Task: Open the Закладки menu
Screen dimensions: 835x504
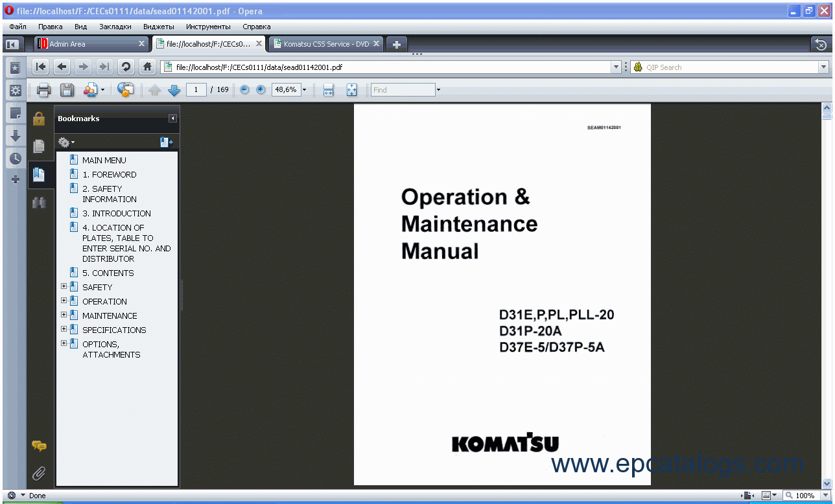Action: click(x=115, y=27)
